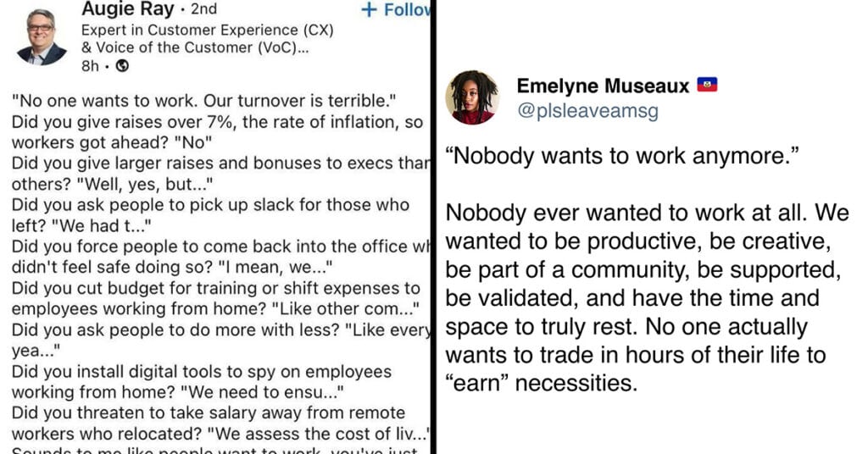
Task: Click the Voice of the Customer truncated headline
Action: [x=195, y=47]
